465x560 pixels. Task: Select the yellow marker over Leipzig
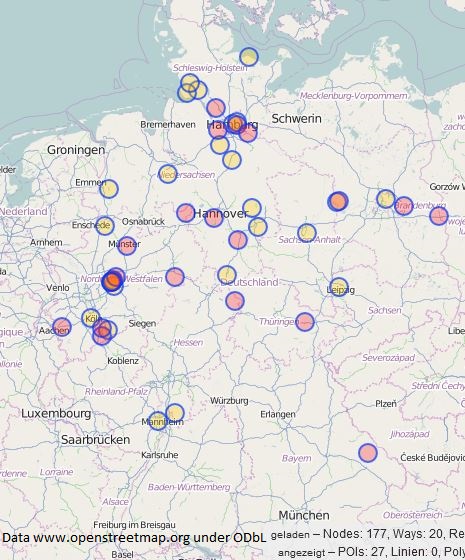pyautogui.click(x=339, y=287)
